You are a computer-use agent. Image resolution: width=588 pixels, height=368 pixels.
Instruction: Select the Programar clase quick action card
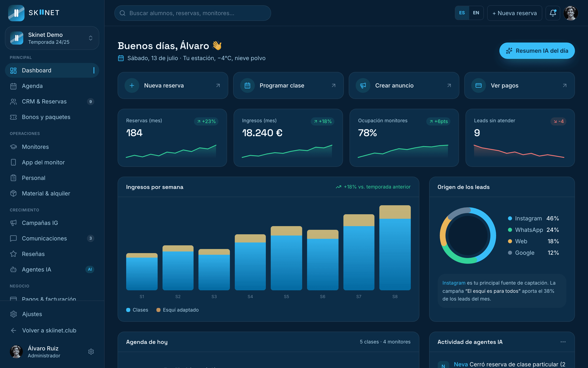pos(288,85)
